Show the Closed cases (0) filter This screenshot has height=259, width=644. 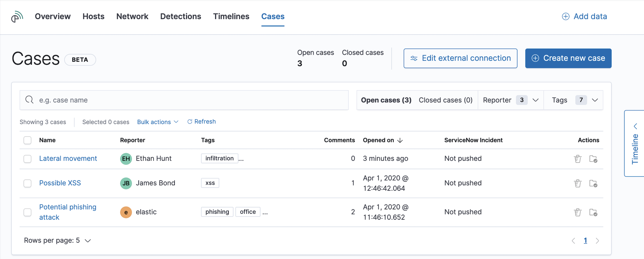point(445,100)
